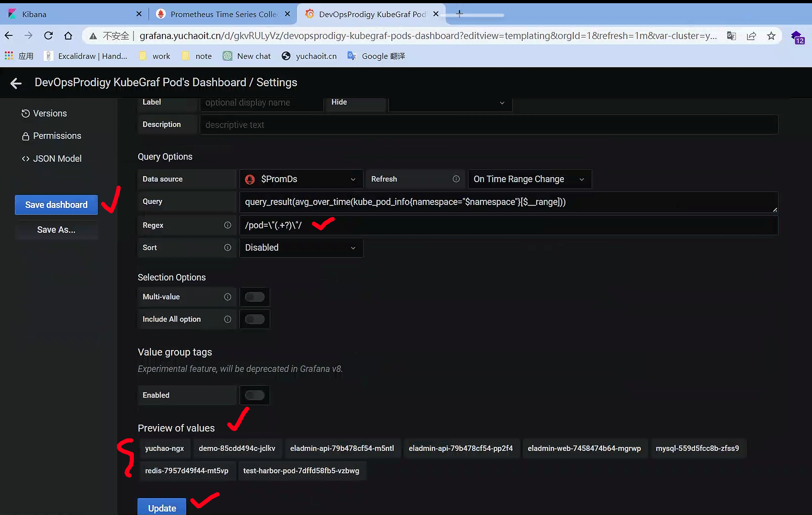Click the Save dashboard button

click(x=56, y=205)
